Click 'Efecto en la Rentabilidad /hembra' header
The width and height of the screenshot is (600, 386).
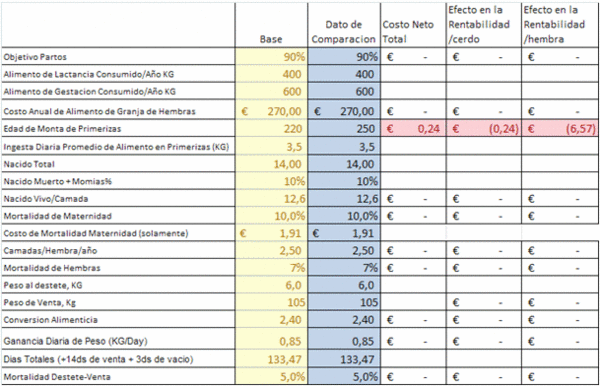coord(554,24)
